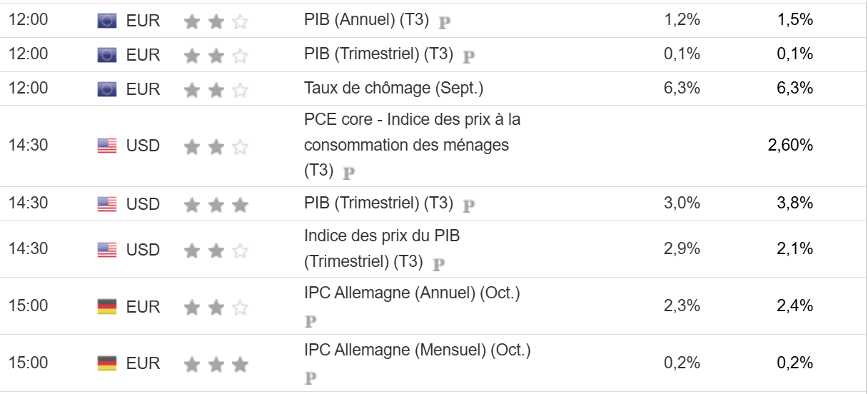Image resolution: width=868 pixels, height=394 pixels.
Task: Click the German flag for IPC Allemagne (Annuel)
Action: click(x=106, y=307)
